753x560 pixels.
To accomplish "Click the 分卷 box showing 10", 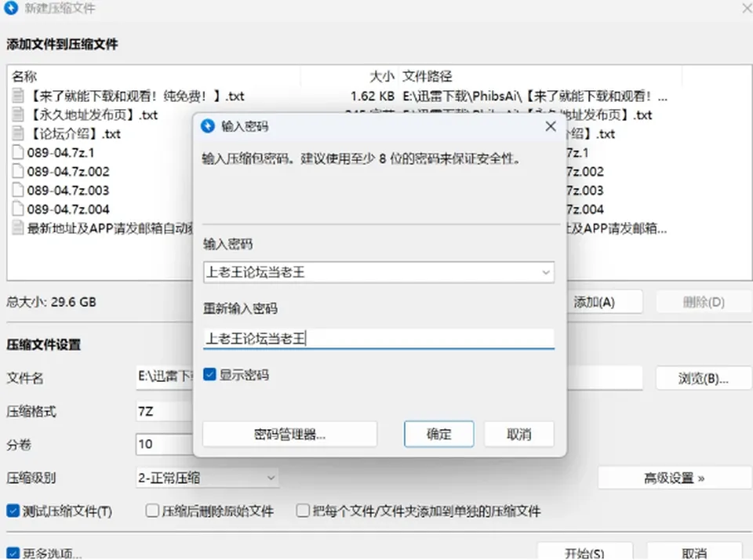I will (165, 444).
